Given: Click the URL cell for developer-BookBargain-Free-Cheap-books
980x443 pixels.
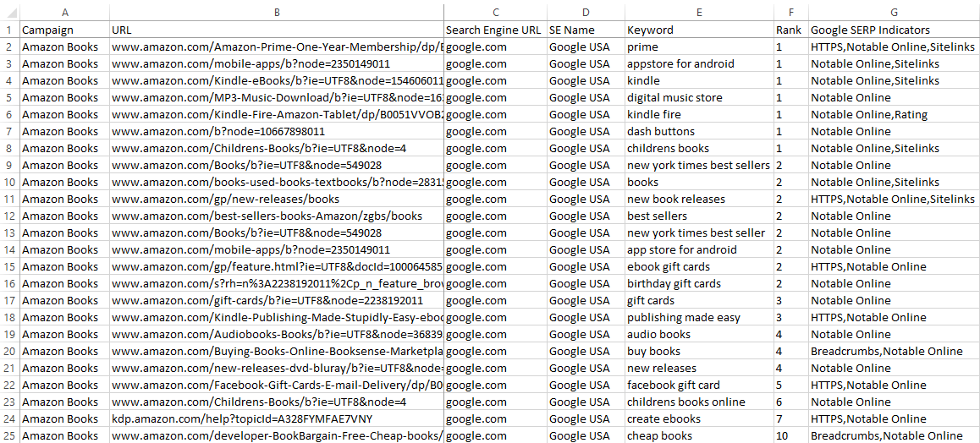Looking at the screenshot, I should pos(277,435).
